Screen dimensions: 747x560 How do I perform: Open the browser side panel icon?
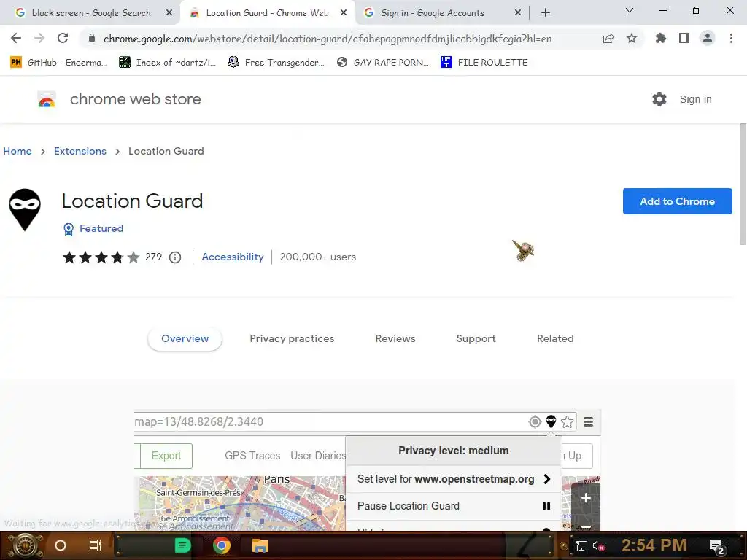point(684,38)
